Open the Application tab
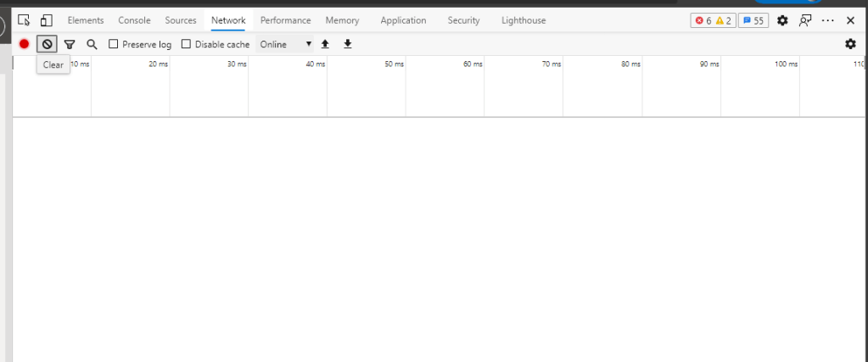The image size is (868, 362). [403, 20]
